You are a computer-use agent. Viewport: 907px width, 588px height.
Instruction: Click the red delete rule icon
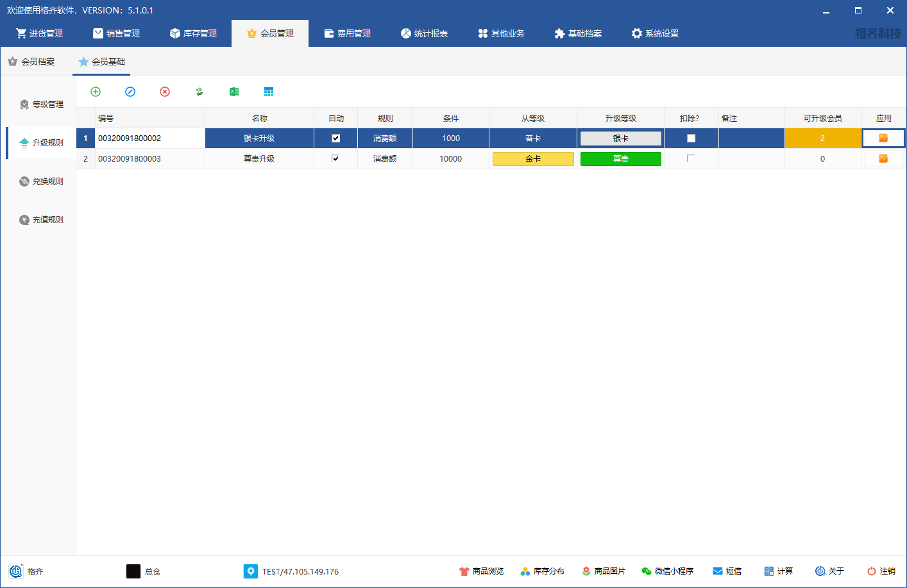[x=165, y=92]
